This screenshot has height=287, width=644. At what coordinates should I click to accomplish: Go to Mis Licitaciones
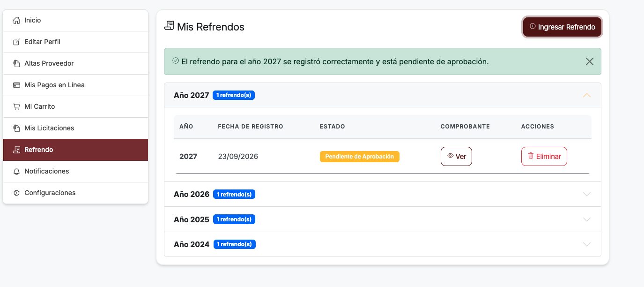click(x=75, y=128)
